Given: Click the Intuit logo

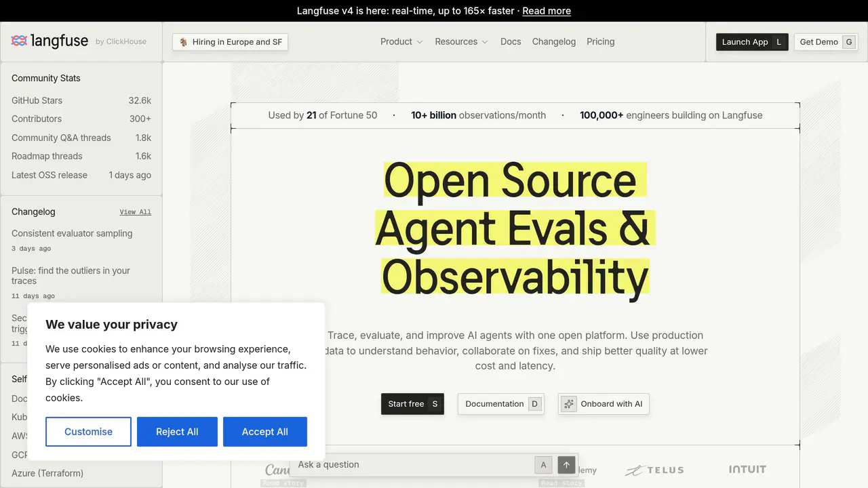Looking at the screenshot, I should pyautogui.click(x=747, y=469).
